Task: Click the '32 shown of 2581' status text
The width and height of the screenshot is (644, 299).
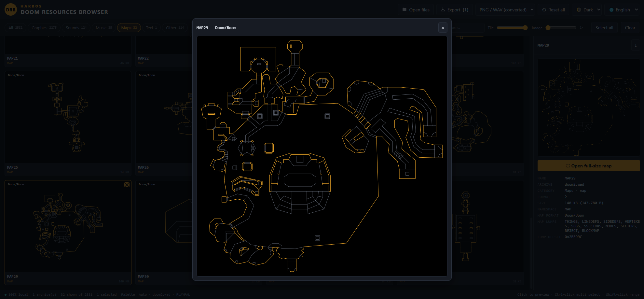Action: pos(76,294)
